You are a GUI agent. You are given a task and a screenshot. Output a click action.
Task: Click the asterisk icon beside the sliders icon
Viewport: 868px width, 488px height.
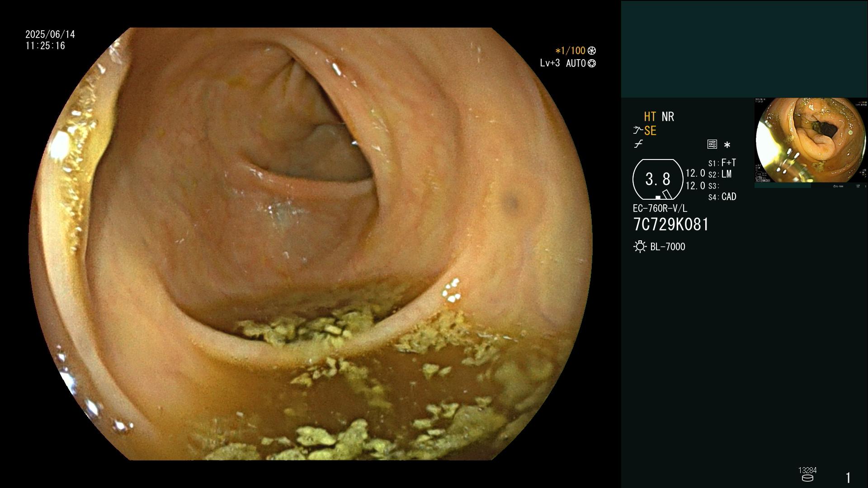point(727,145)
